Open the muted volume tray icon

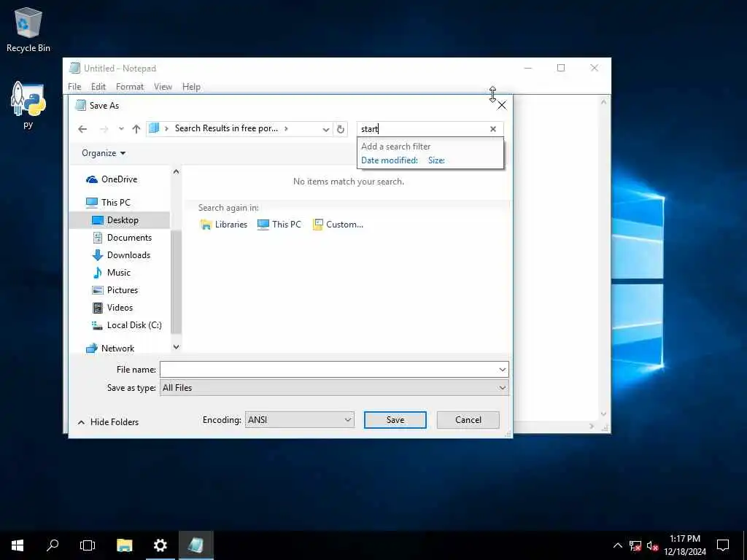click(652, 545)
